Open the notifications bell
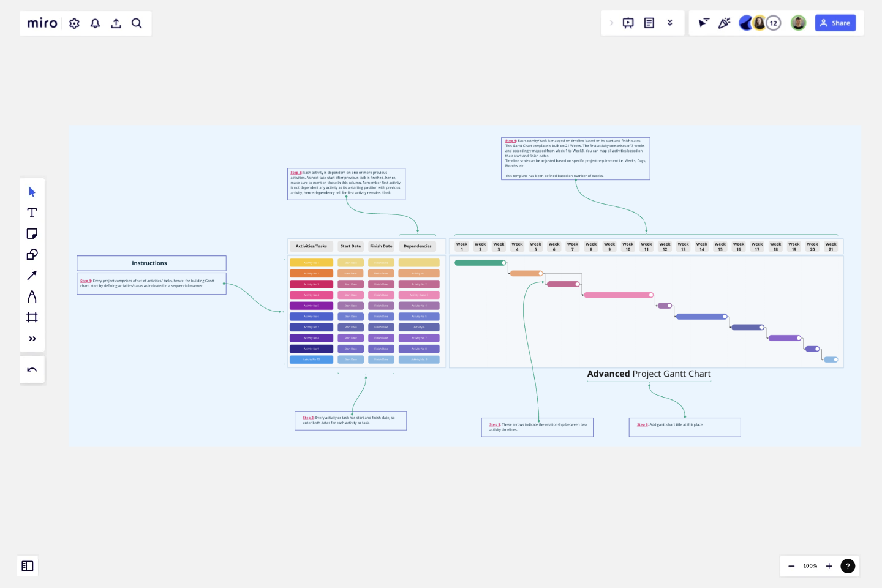The image size is (882, 588). click(95, 23)
